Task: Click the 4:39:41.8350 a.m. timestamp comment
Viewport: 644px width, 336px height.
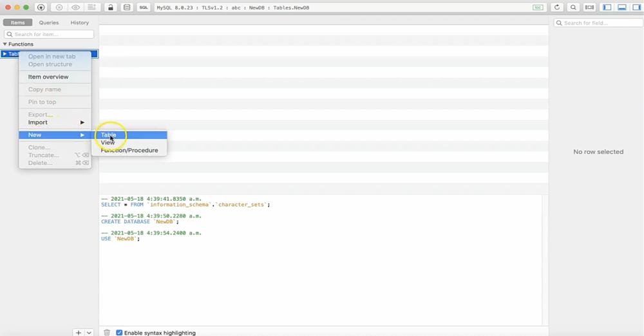Action: 151,199
